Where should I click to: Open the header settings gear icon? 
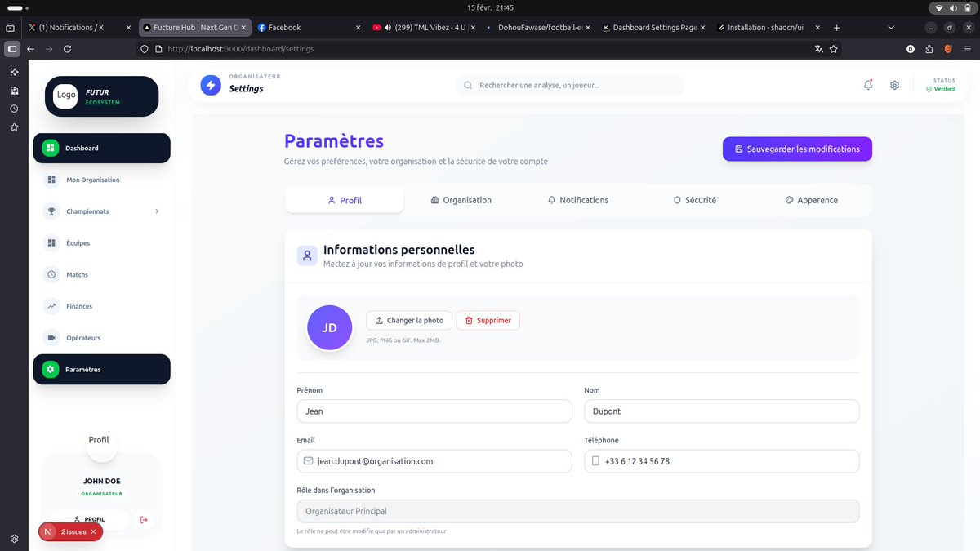point(894,85)
